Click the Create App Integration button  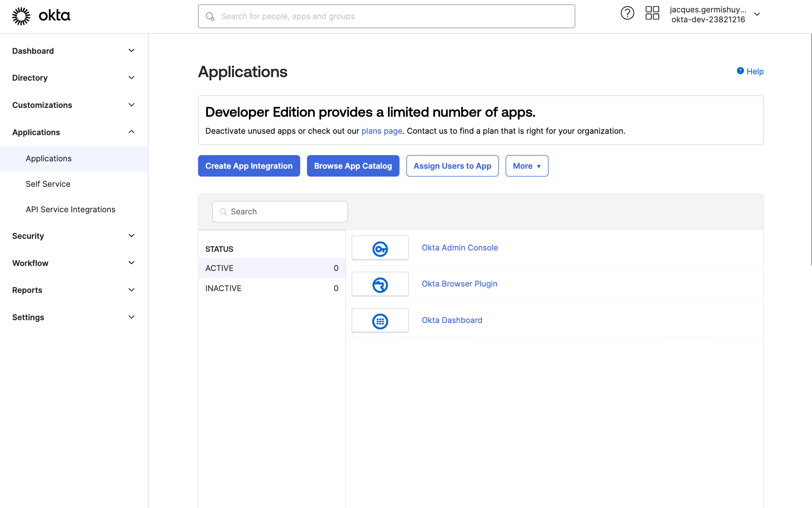249,166
